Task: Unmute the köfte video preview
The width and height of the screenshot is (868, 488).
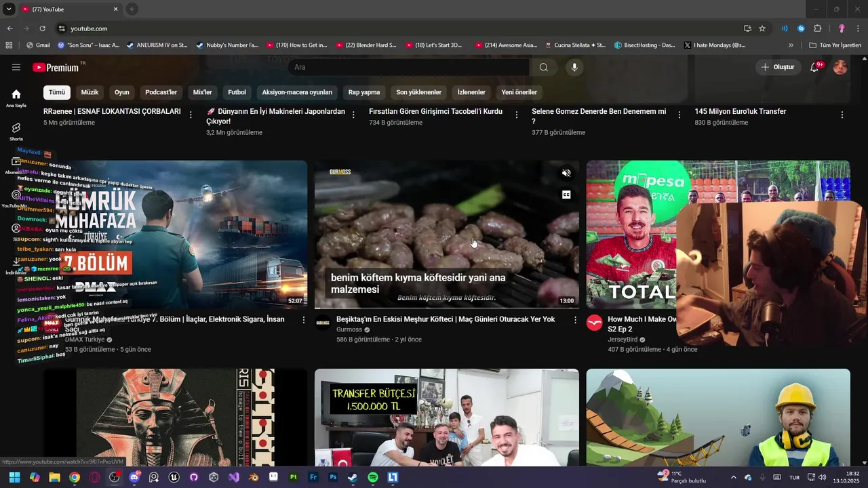Action: [x=566, y=174]
